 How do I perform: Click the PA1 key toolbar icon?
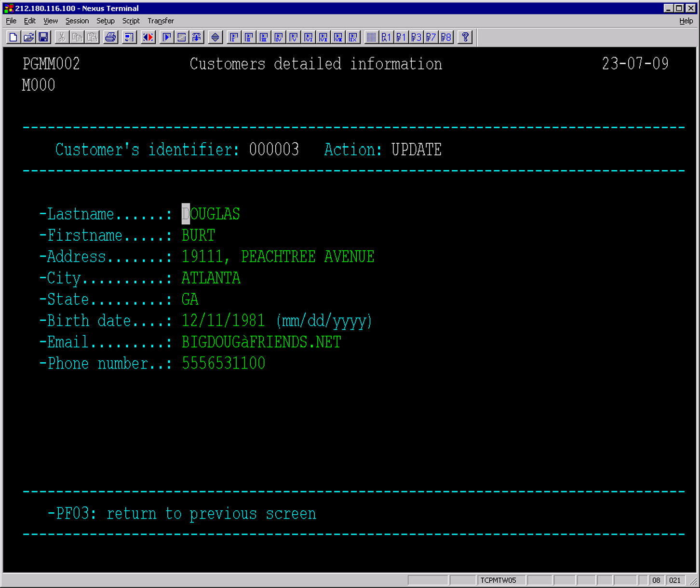point(386,37)
